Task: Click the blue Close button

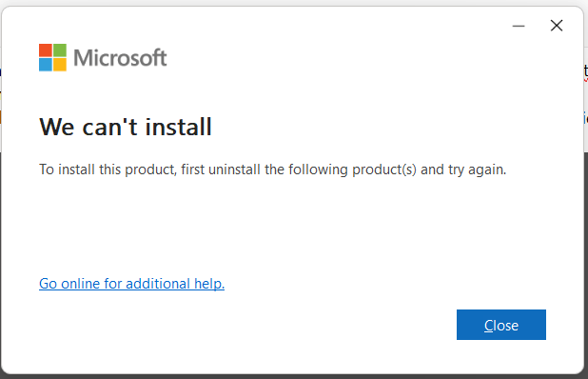Action: coord(501,325)
